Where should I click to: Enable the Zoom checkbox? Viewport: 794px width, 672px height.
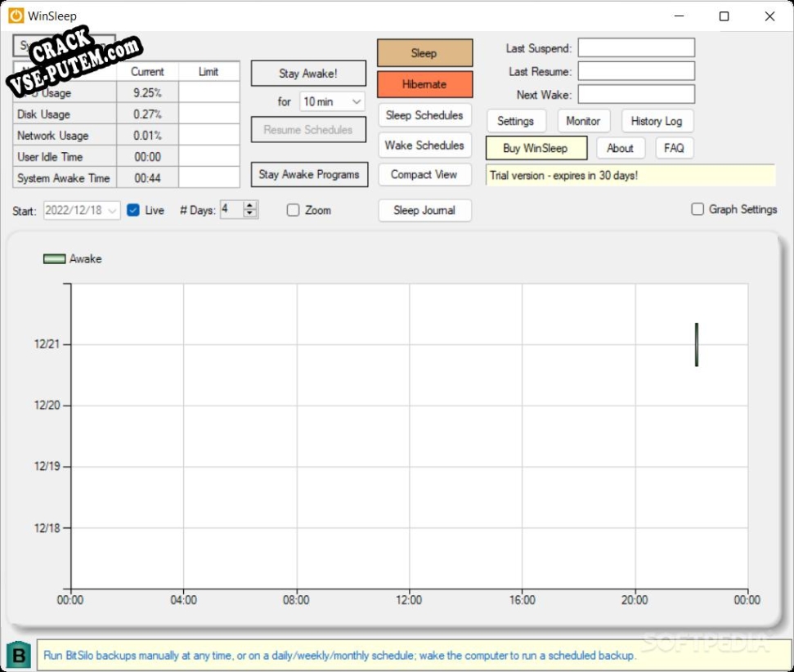294,210
